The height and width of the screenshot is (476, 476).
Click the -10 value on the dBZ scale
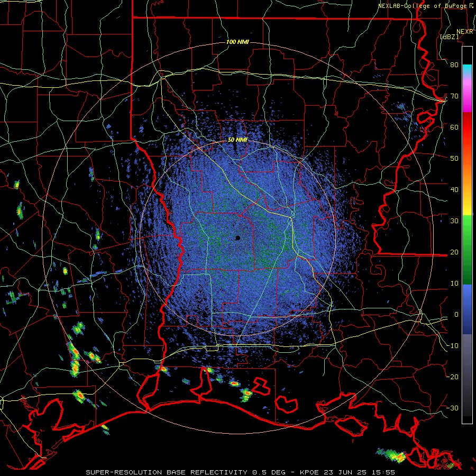click(452, 346)
